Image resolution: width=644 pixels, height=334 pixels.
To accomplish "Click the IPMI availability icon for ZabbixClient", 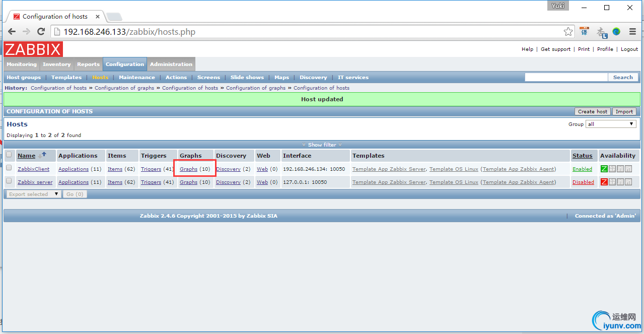I will tap(628, 169).
